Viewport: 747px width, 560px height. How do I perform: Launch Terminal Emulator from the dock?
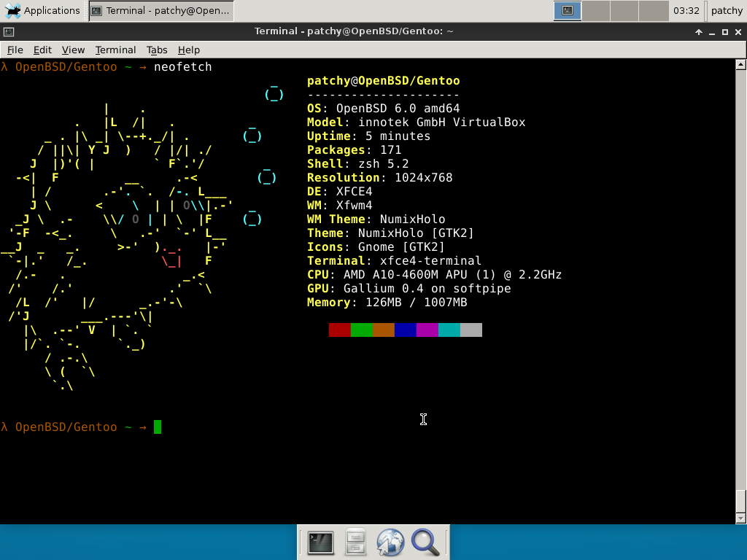point(321,542)
